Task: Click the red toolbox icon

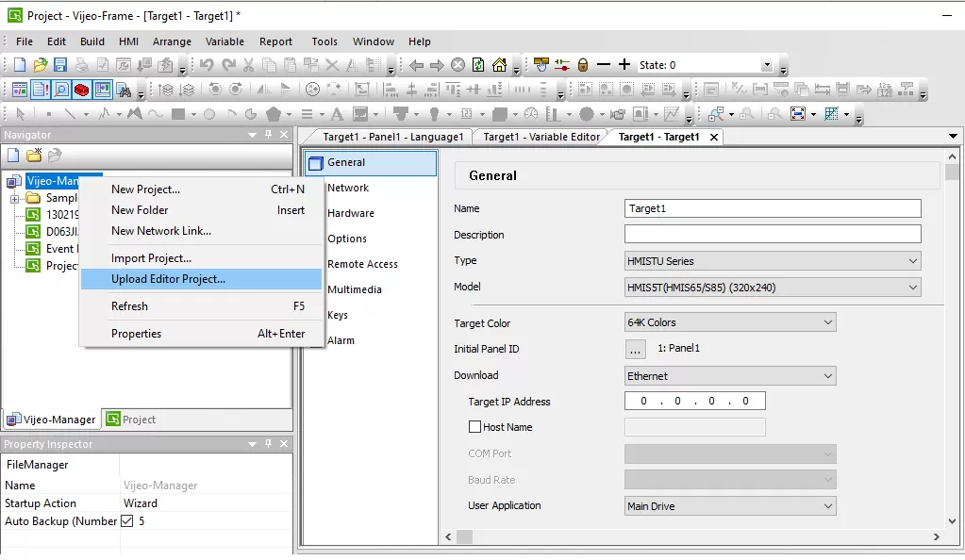Action: 81,90
